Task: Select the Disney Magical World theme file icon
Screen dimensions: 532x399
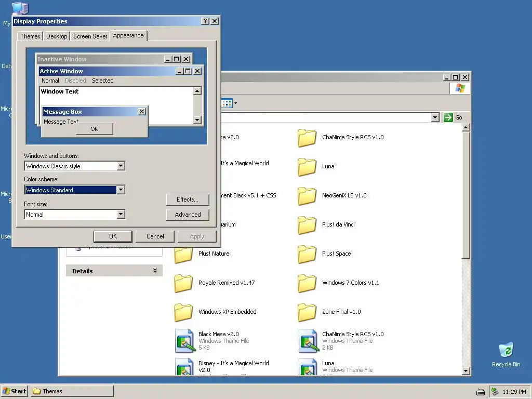Action: click(185, 367)
